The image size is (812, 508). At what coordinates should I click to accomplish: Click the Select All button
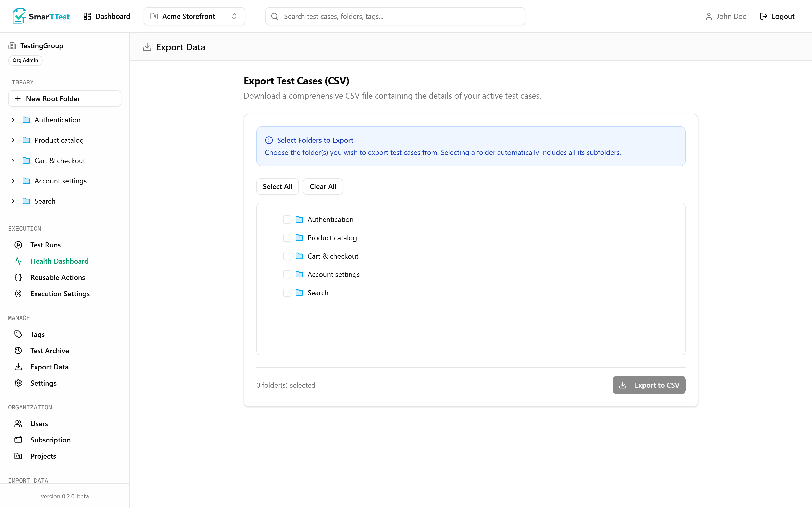278,186
